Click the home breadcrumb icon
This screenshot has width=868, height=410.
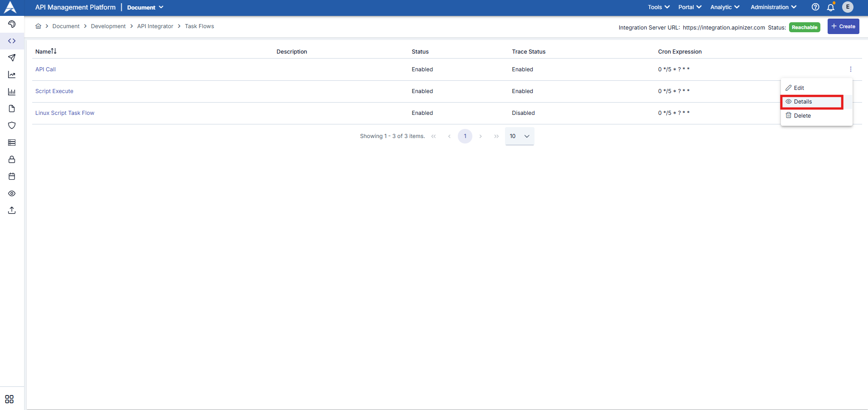coord(39,26)
